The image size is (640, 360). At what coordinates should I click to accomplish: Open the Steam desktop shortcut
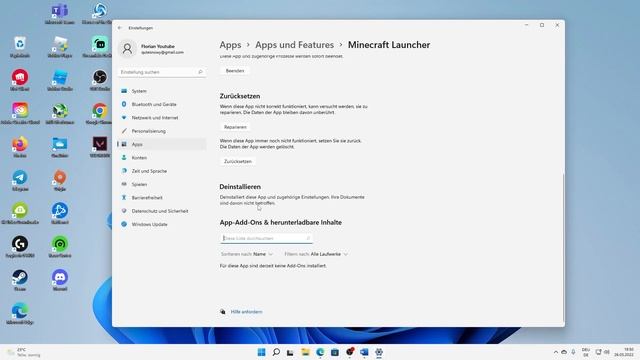(x=20, y=281)
